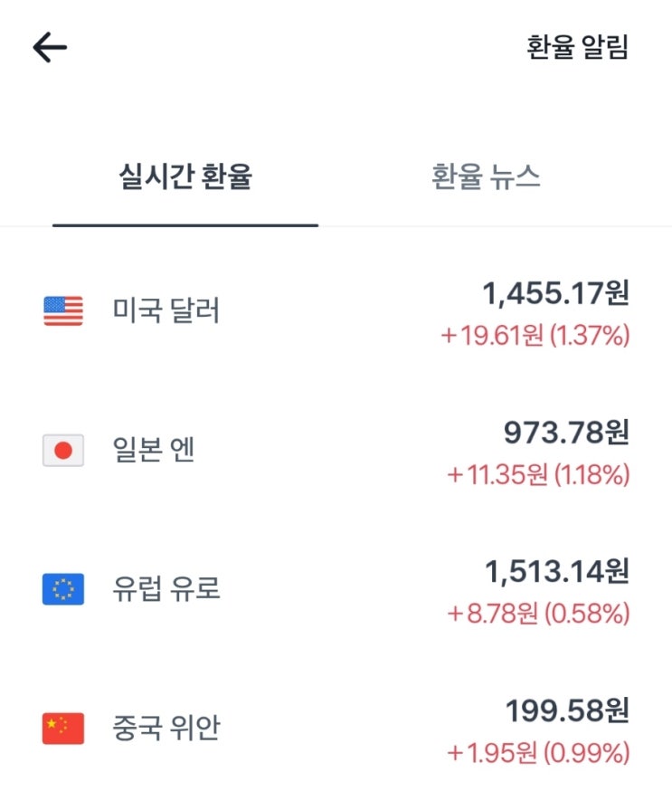Open the 환율 뉴스 tab
This screenshot has height=791, width=672.
[x=486, y=177]
